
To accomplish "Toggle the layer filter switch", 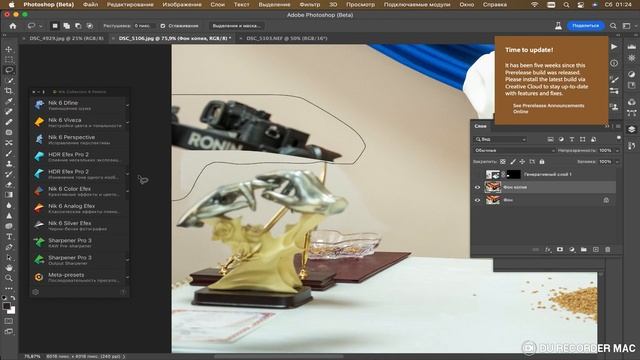I will [x=618, y=139].
